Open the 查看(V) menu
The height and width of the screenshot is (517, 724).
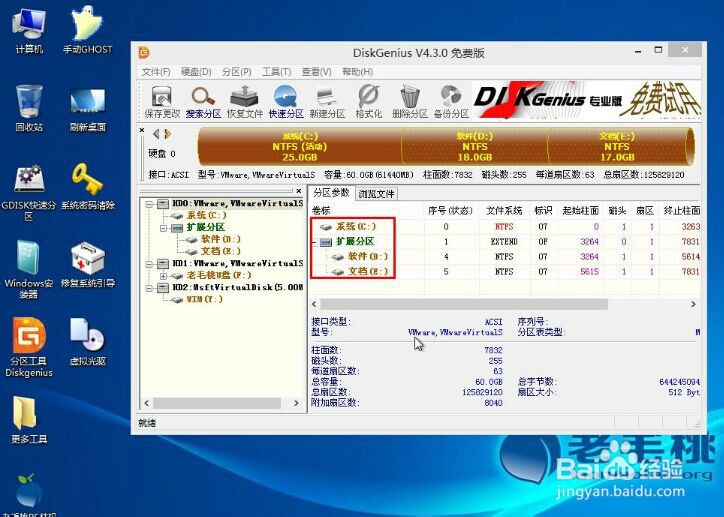316,72
